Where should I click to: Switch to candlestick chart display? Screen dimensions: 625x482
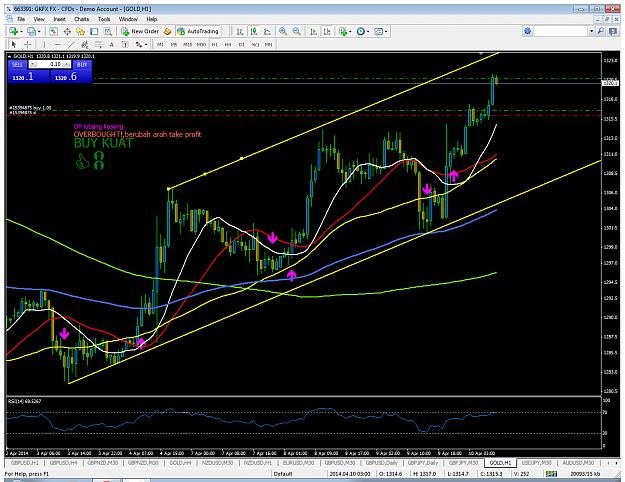(x=254, y=31)
